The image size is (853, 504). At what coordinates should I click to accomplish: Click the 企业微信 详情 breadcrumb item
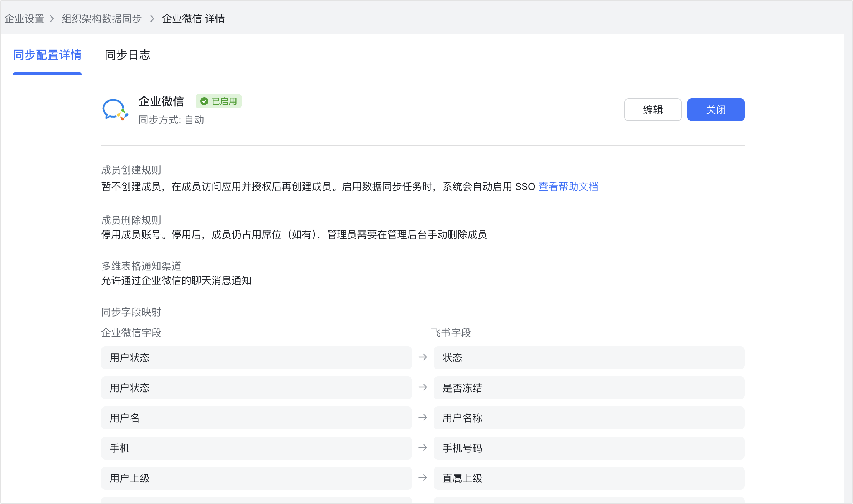[194, 19]
